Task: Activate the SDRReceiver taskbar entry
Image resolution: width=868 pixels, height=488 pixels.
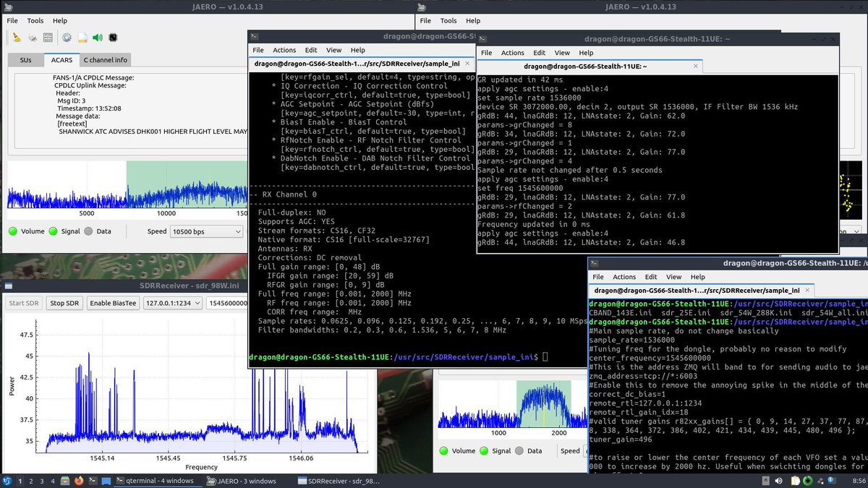Action: point(339,481)
